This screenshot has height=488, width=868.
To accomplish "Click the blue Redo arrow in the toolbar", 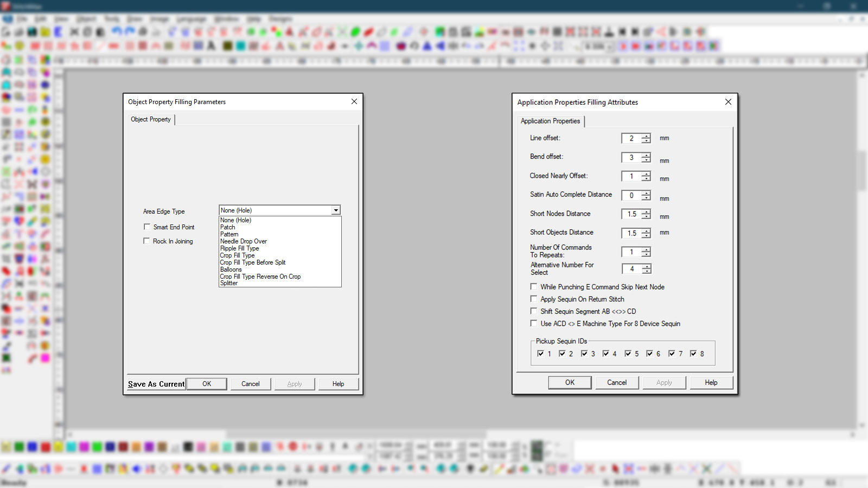I will click(x=130, y=32).
